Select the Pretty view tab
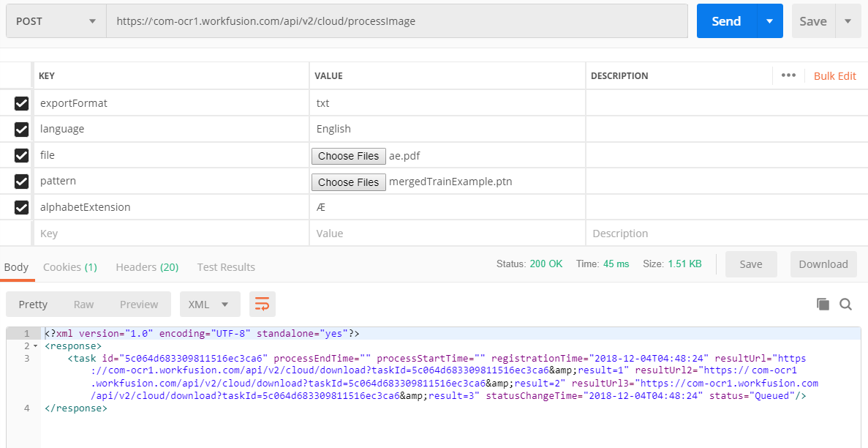This screenshot has height=448, width=868. click(33, 304)
